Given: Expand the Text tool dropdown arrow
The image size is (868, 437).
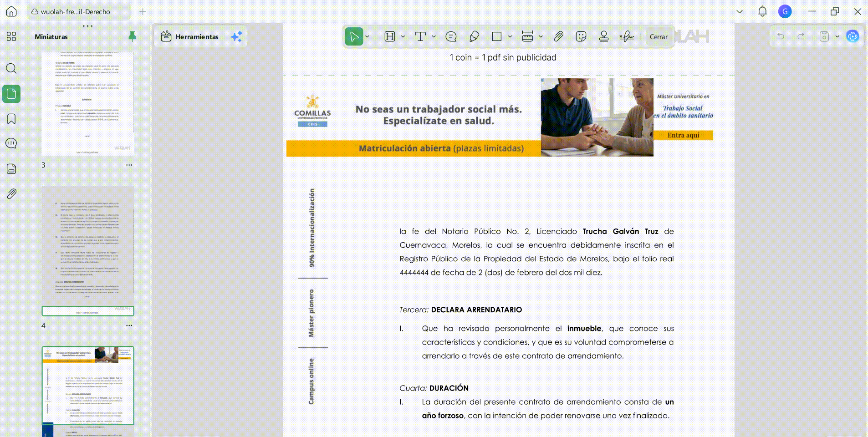Looking at the screenshot, I should [434, 36].
